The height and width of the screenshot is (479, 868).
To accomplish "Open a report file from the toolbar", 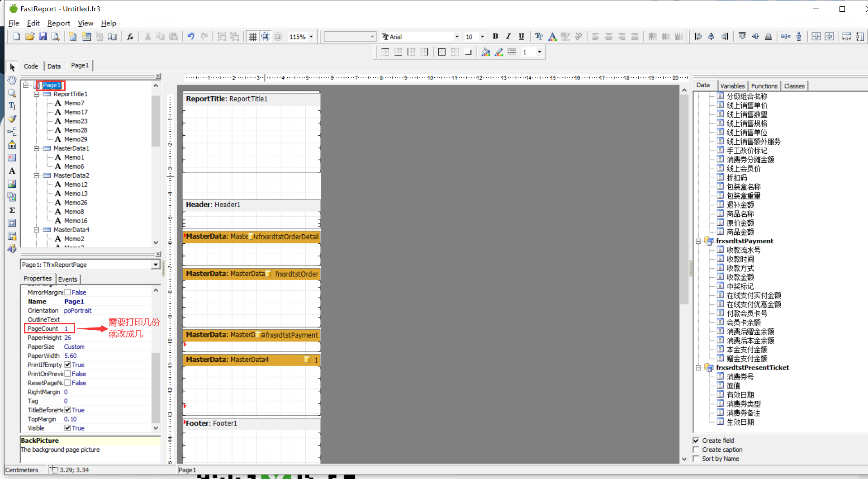I will (30, 37).
